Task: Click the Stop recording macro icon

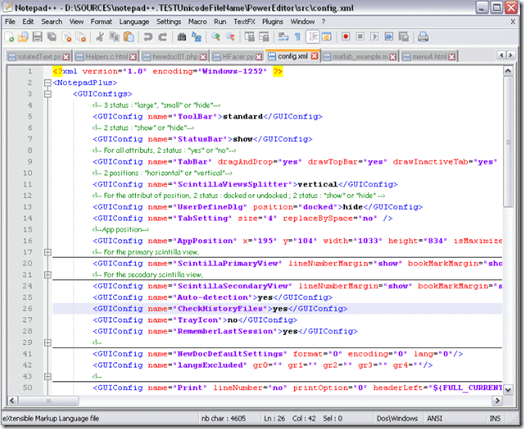Action: click(x=360, y=36)
